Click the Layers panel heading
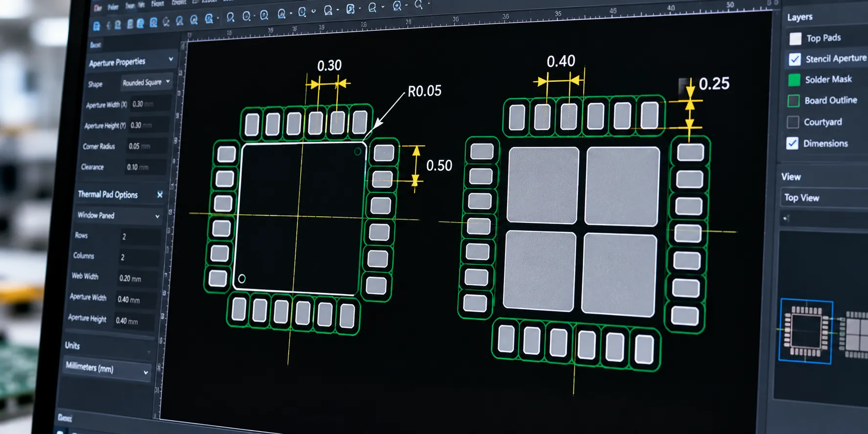The width and height of the screenshot is (868, 434). coord(799,17)
